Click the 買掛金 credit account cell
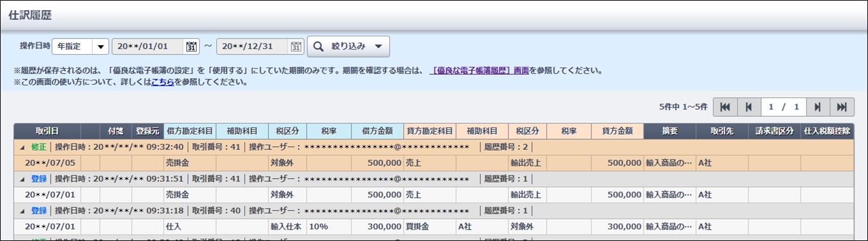The image size is (868, 241). tap(430, 226)
